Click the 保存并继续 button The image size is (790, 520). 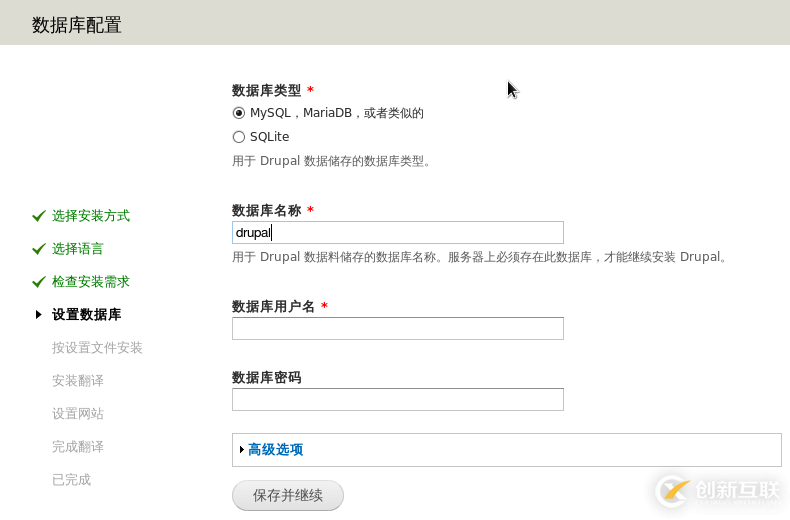[x=288, y=495]
